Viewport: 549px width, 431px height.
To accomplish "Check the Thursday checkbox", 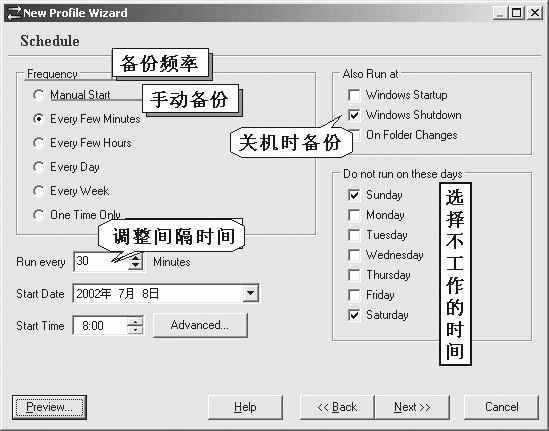I will pyautogui.click(x=354, y=275).
